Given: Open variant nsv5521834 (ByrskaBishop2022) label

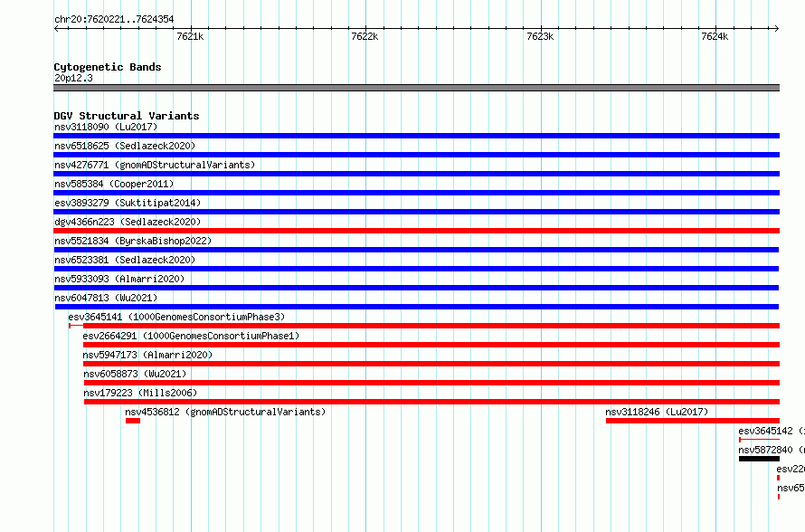Looking at the screenshot, I should [133, 241].
